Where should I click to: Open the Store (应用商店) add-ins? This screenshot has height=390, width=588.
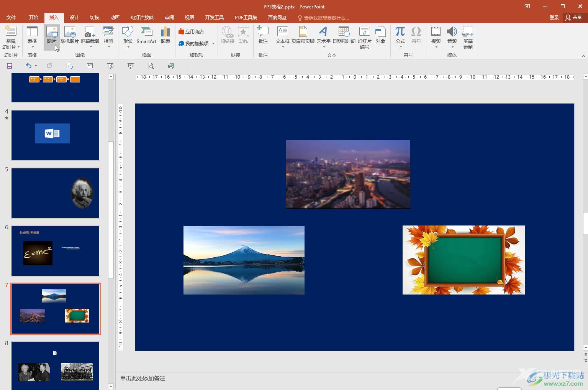pyautogui.click(x=191, y=31)
